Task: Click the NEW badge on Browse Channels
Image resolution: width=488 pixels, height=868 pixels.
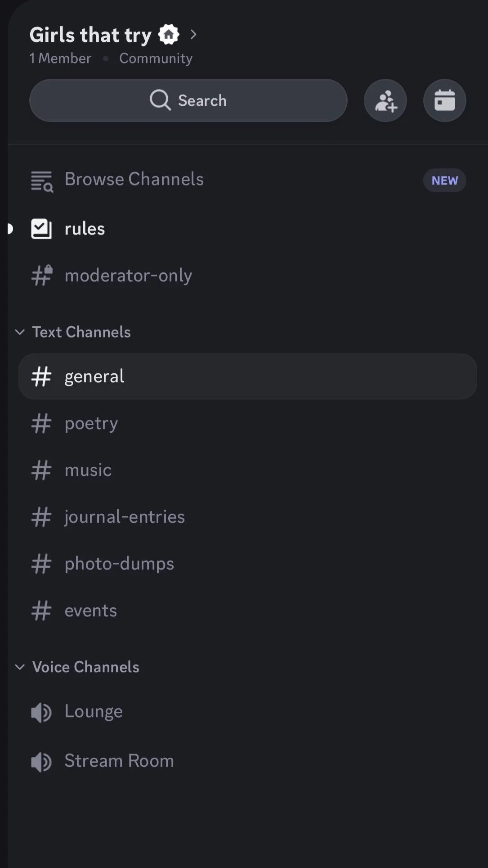Action: (444, 181)
